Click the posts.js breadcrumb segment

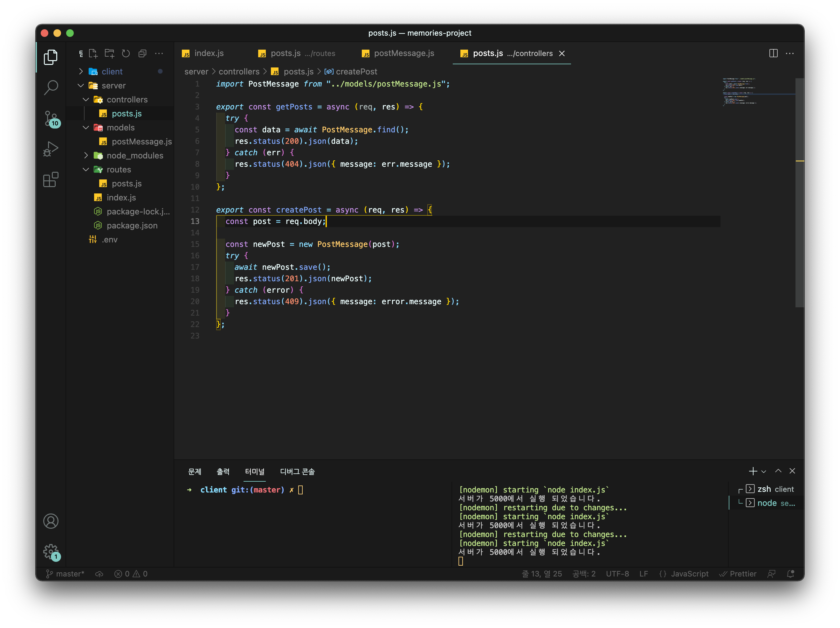coord(293,72)
